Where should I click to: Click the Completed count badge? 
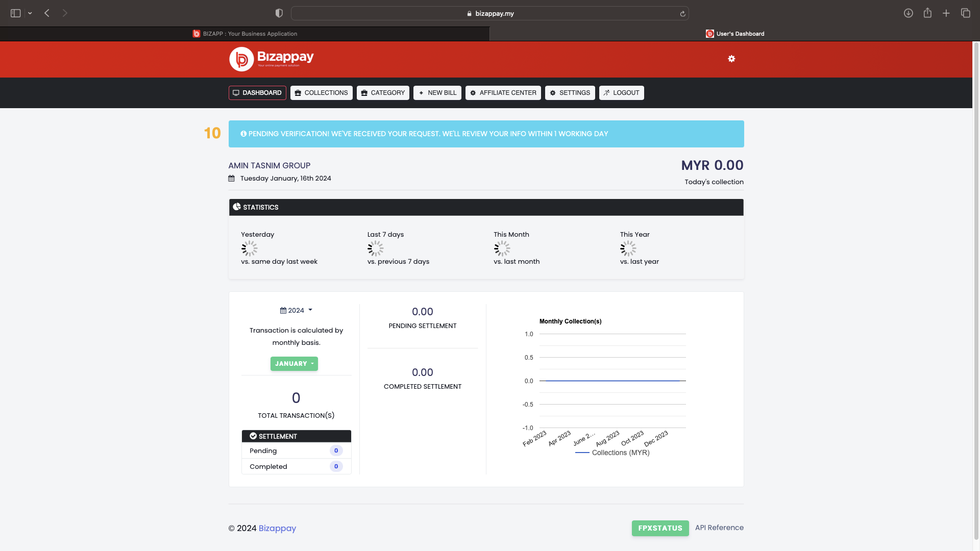pyautogui.click(x=336, y=466)
